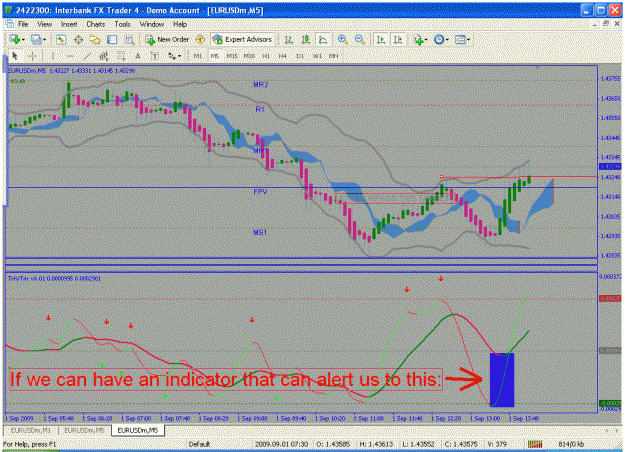
Task: Switch chart to M1 timeframe
Action: [197, 56]
